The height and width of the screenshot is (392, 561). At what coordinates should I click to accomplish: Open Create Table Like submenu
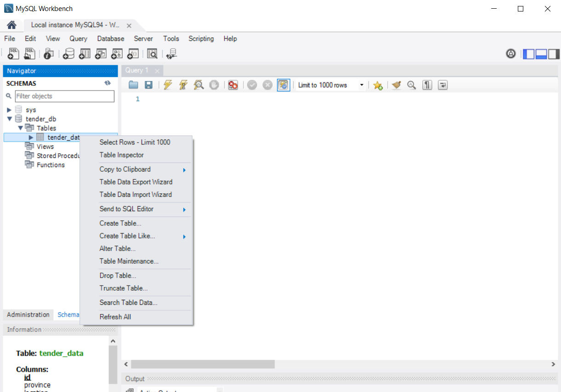[144, 236]
